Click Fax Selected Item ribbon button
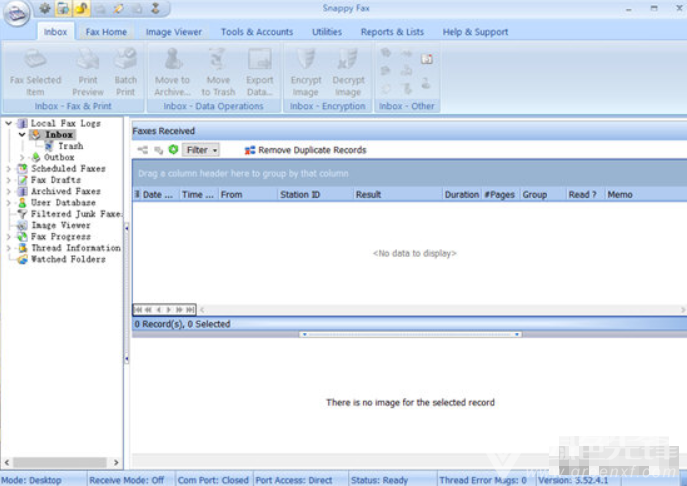The height and width of the screenshot is (486, 687). (x=35, y=73)
